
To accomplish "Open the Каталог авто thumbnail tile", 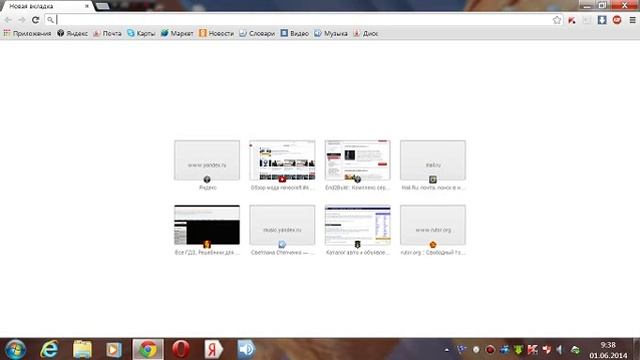I will (x=358, y=225).
